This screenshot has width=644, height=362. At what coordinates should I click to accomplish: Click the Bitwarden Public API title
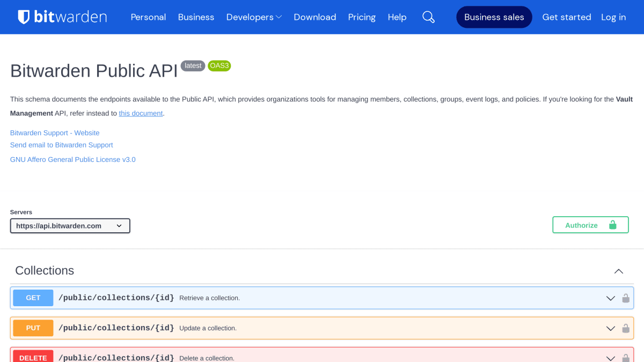coord(94,71)
